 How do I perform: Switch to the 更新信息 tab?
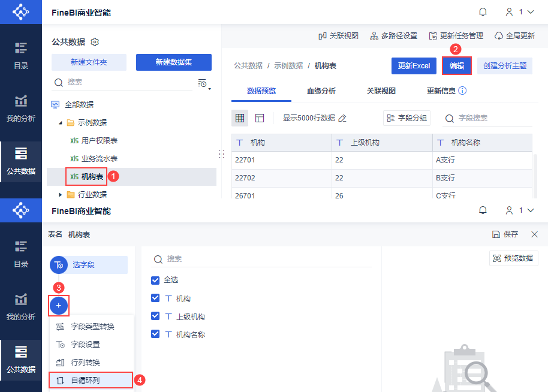441,91
